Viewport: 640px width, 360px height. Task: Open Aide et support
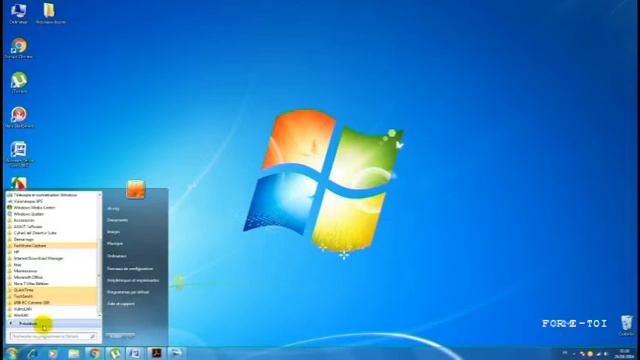click(x=120, y=304)
